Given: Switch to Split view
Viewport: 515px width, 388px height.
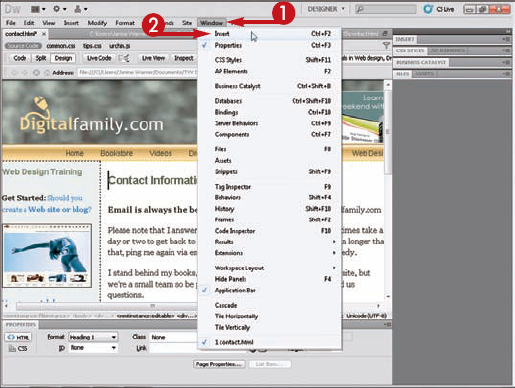Looking at the screenshot, I should tap(41, 58).
